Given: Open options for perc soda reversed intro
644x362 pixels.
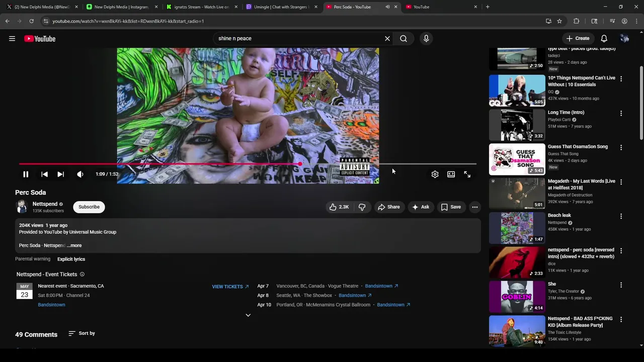Looking at the screenshot, I should coord(621,251).
